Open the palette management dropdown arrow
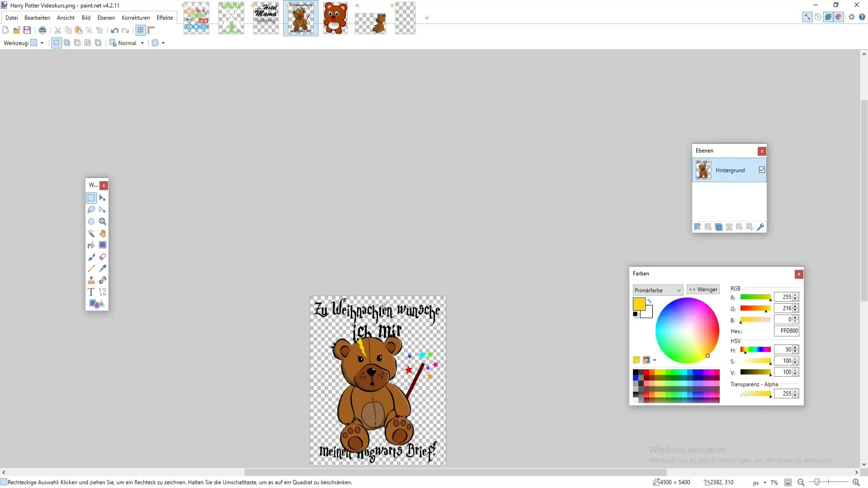This screenshot has width=868, height=488. pos(655,360)
